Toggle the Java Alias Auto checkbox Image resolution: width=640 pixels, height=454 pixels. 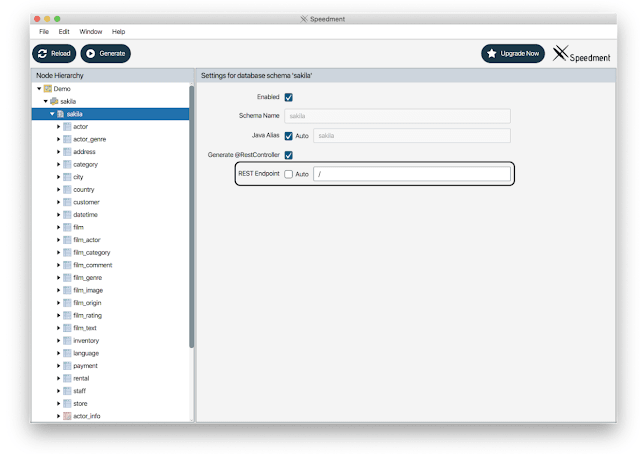coord(289,136)
